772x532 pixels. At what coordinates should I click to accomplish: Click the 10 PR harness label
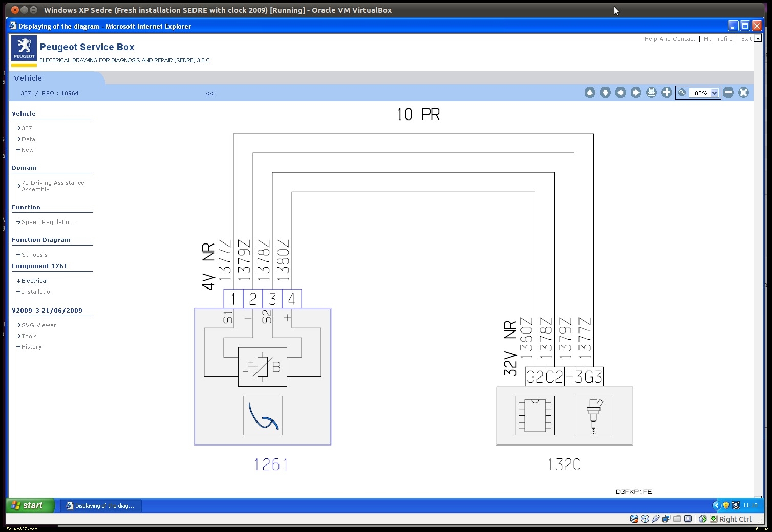tap(418, 114)
